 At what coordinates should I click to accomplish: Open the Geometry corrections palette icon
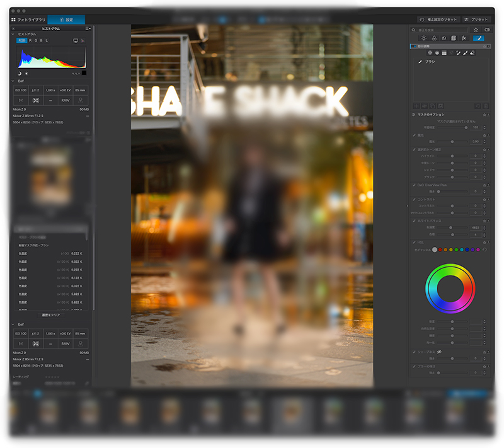tap(454, 38)
